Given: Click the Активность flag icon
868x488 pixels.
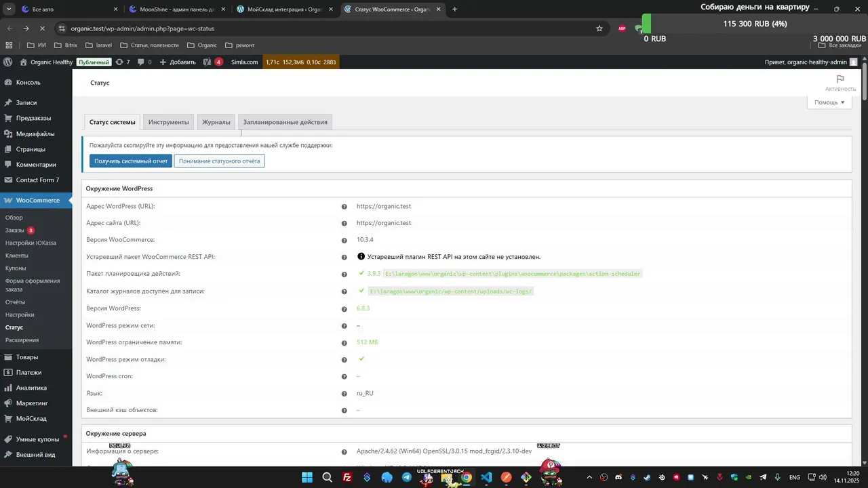Looking at the screenshot, I should [x=840, y=79].
